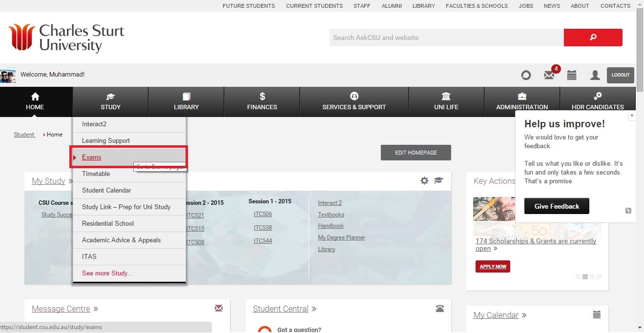This screenshot has width=644, height=333.
Task: Open the calendar icon beside the mail icon
Action: (x=572, y=75)
